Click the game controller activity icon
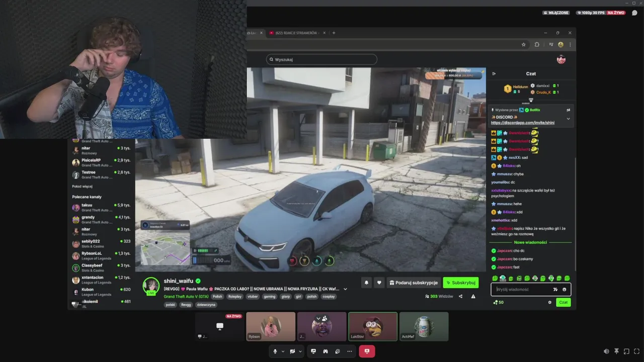Viewport: 644px width, 362px height. click(326, 351)
